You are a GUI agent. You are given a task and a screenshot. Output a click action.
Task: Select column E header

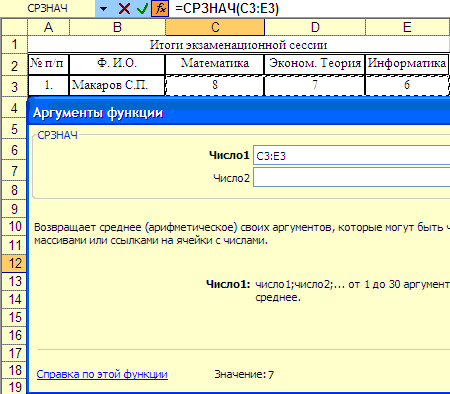[x=407, y=27]
